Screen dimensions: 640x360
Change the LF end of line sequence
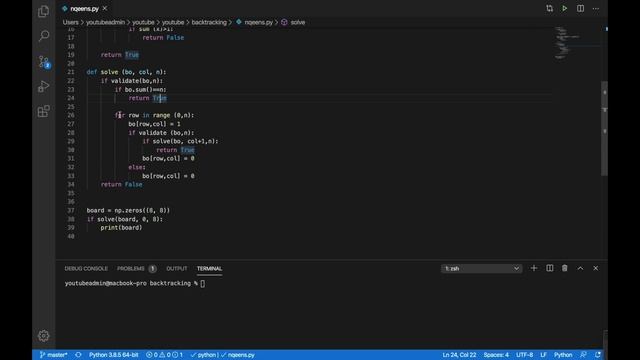click(x=543, y=355)
